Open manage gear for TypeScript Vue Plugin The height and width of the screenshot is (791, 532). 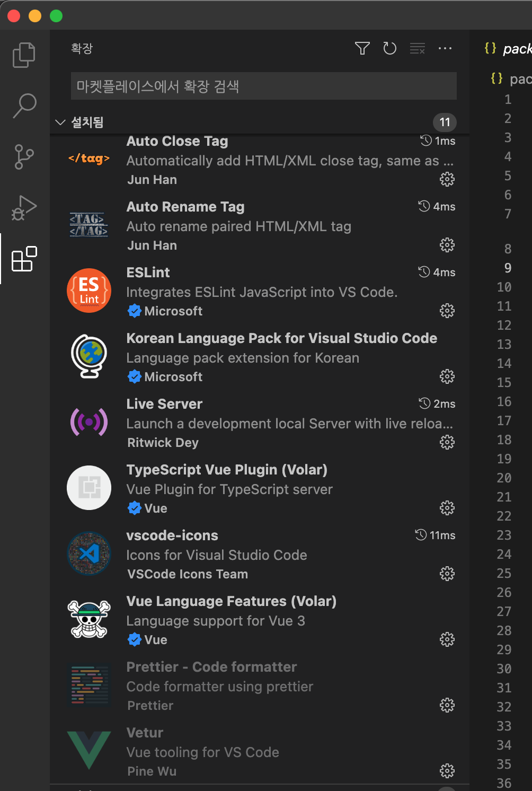coord(447,508)
